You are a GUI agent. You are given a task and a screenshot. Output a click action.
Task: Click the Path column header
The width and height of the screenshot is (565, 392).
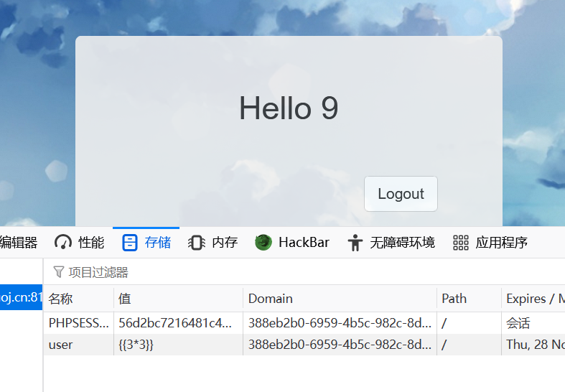469,299
